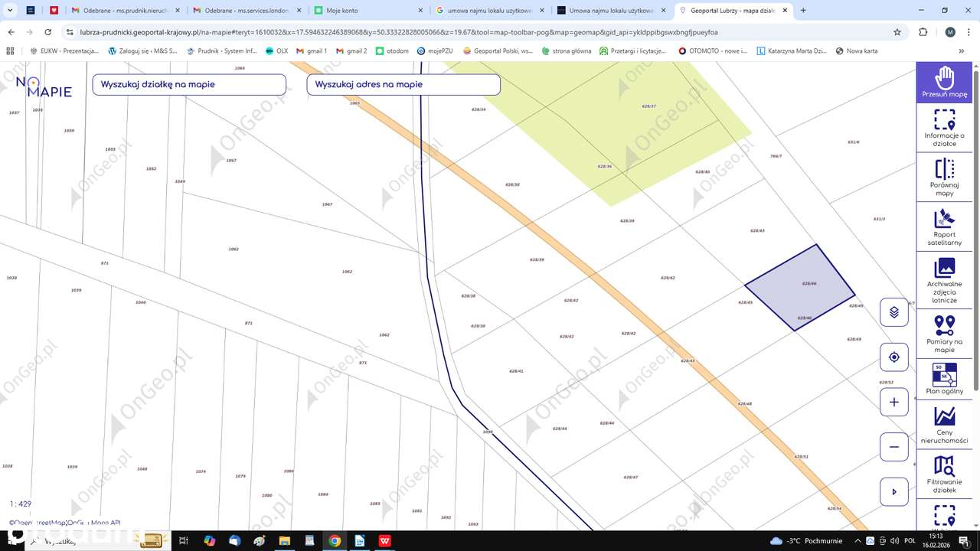Open otodom bookmark
This screenshot has width=980, height=551.
pyautogui.click(x=392, y=51)
